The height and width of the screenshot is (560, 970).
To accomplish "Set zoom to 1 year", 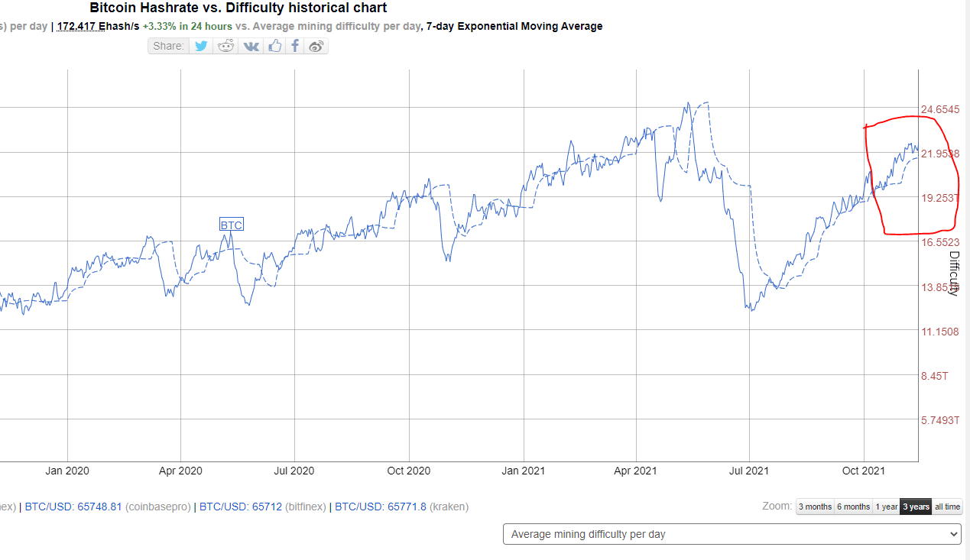I will coord(887,507).
